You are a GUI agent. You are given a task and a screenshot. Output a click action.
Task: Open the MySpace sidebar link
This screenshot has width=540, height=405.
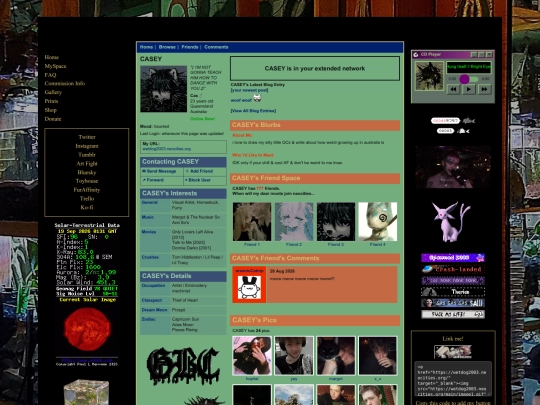55,66
